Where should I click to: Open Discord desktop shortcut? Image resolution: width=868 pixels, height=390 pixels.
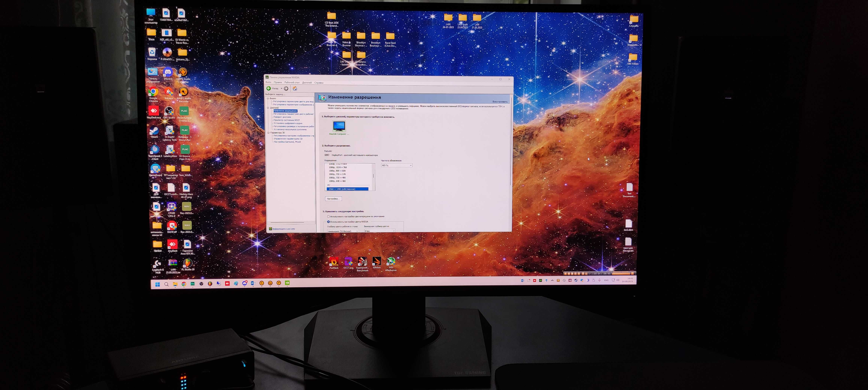pos(168,74)
